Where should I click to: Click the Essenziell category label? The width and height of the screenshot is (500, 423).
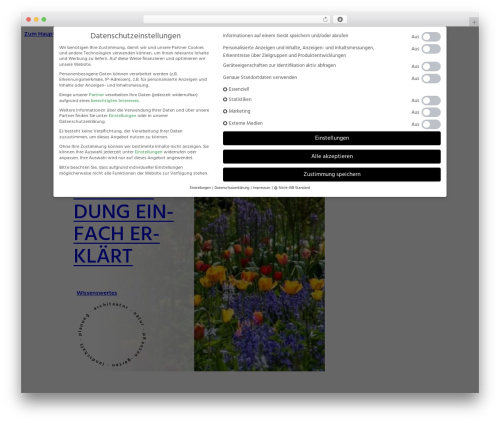[x=239, y=89]
